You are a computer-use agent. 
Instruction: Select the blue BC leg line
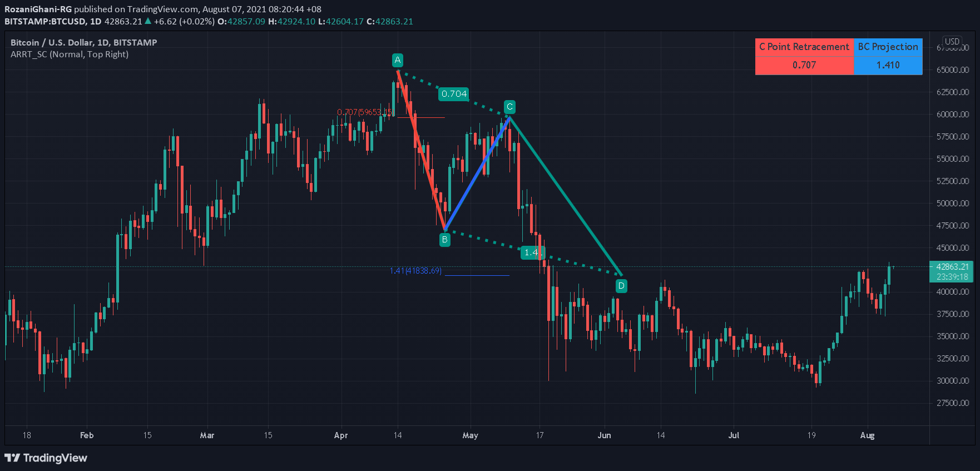[477, 173]
